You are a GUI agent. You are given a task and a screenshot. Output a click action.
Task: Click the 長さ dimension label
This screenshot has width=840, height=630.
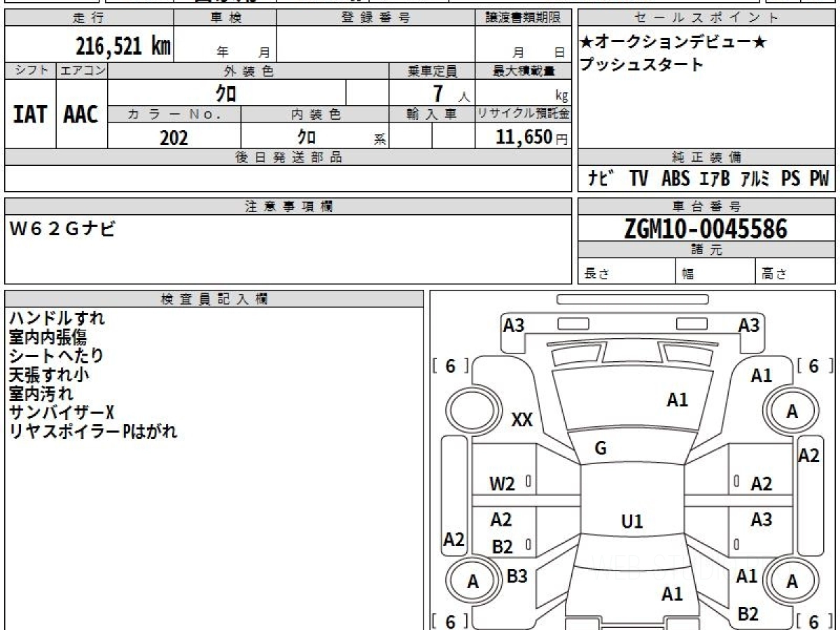(x=596, y=274)
